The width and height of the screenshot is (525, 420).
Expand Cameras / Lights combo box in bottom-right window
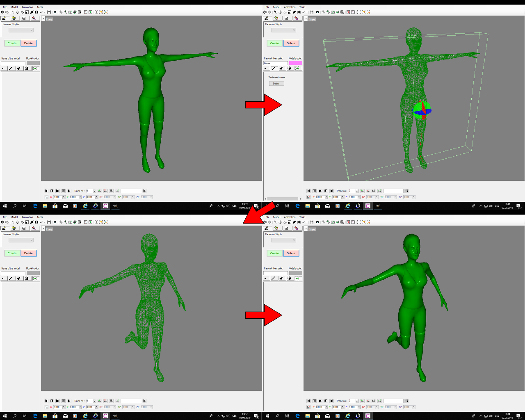(x=283, y=240)
